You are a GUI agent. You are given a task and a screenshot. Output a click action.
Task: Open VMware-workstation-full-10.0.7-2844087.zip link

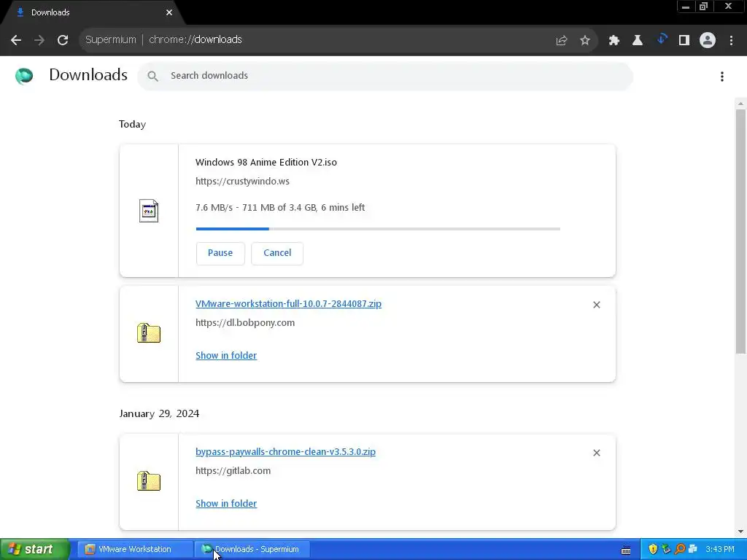tap(288, 304)
